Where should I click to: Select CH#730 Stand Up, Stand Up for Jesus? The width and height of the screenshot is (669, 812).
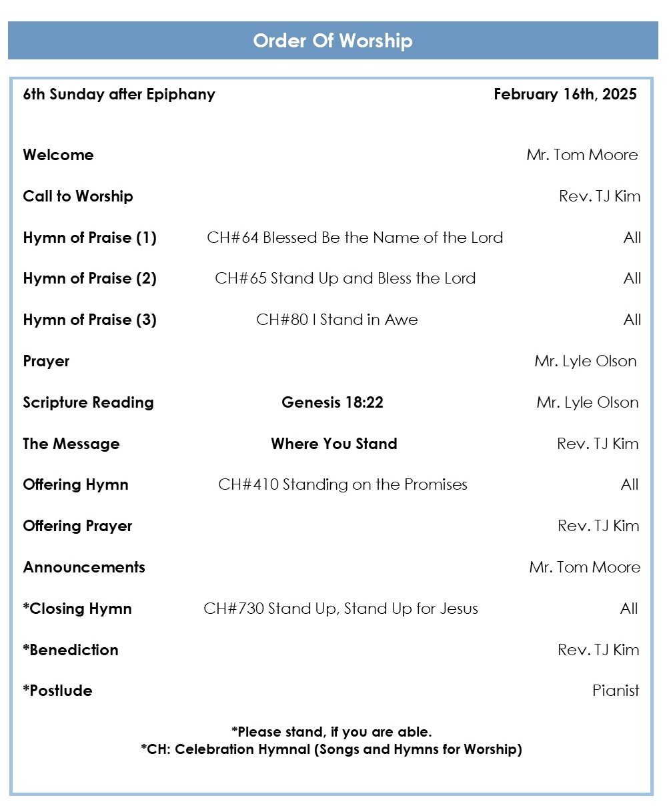click(x=341, y=608)
